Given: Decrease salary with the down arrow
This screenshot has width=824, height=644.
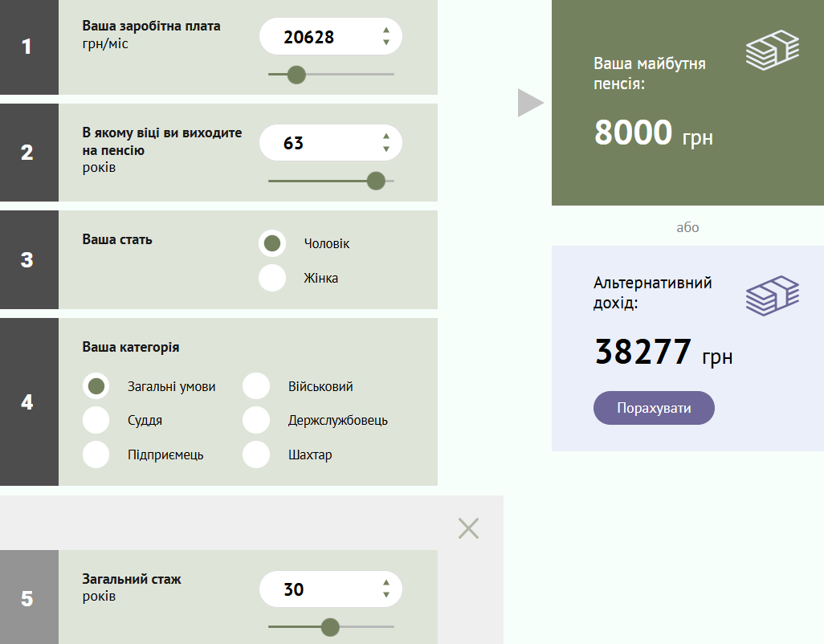Looking at the screenshot, I should pos(386,43).
